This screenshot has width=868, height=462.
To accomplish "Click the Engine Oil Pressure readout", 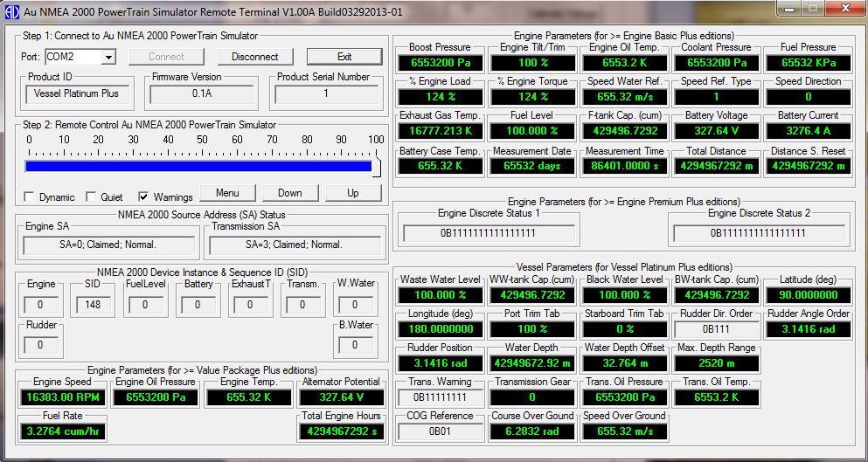I will (156, 397).
